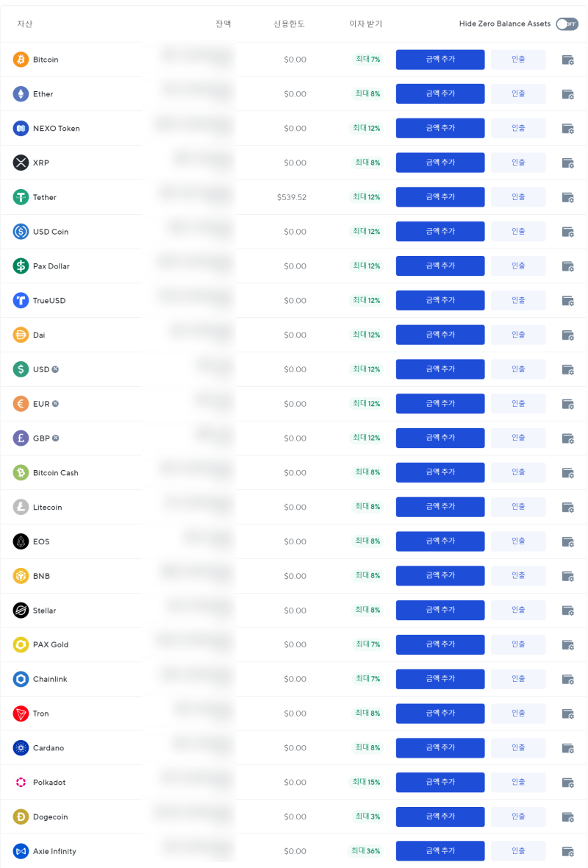Open the 최대 12% link for USD Coin
This screenshot has height=868, width=588.
point(367,231)
